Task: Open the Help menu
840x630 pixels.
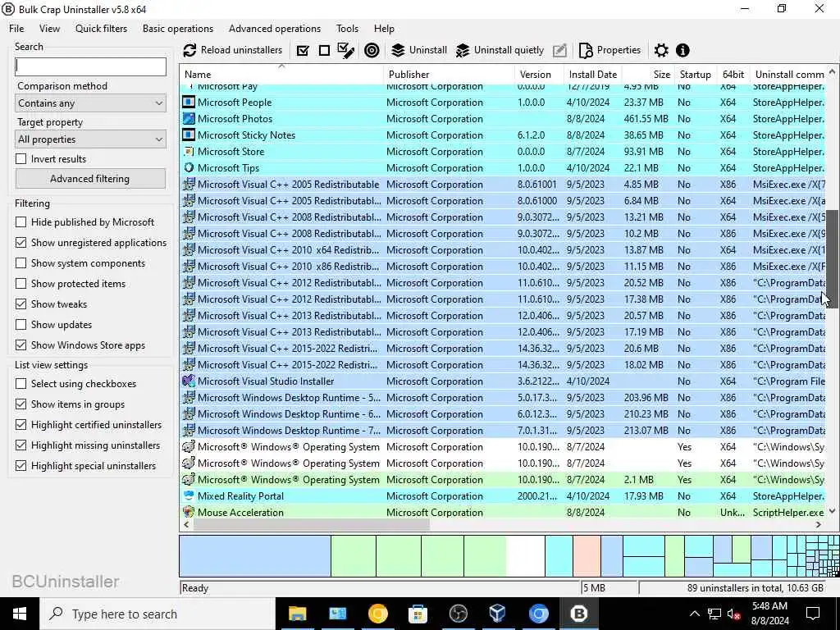Action: coord(384,29)
